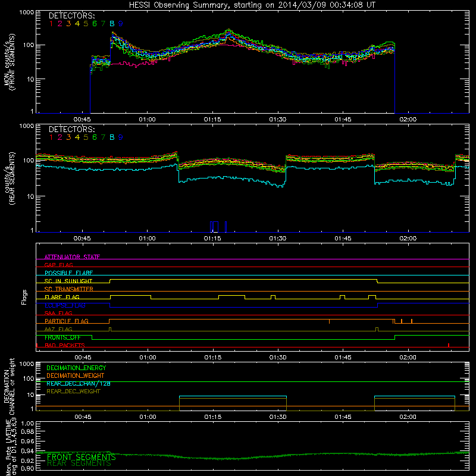Click the AAZ_FLAG label
This screenshot has width=476, height=476.
pos(58,329)
